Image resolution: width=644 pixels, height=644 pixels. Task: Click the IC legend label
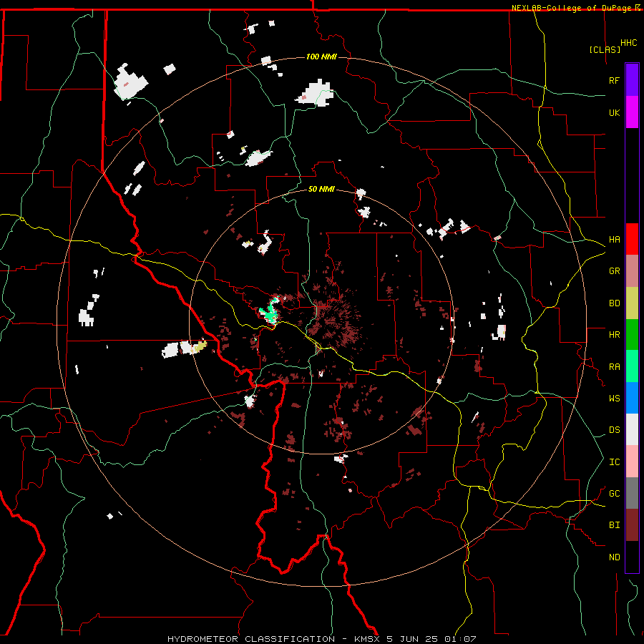pyautogui.click(x=614, y=462)
